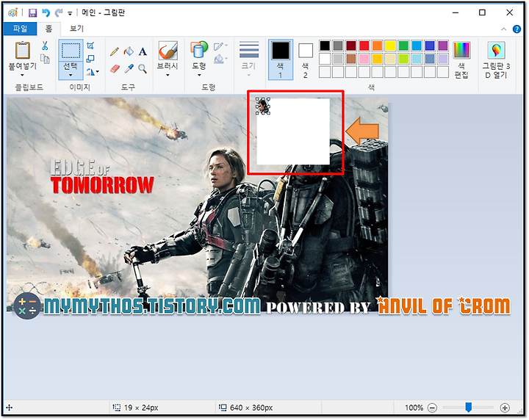Pick the yellow color swatch
529x420 pixels.
coord(390,46)
